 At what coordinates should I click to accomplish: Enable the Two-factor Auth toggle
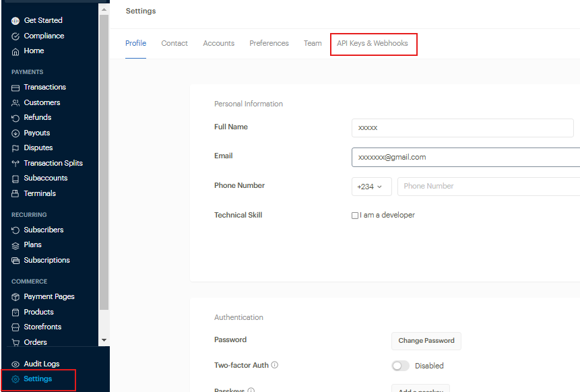[x=400, y=366]
